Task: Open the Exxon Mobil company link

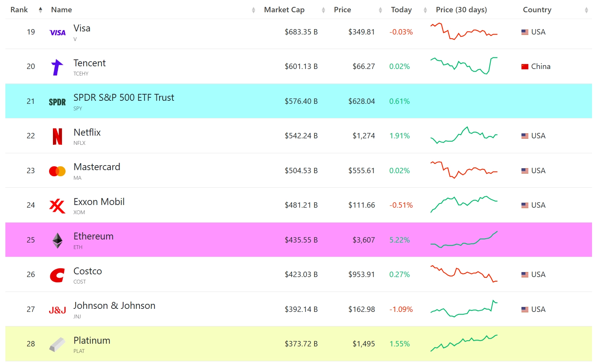Action: click(x=99, y=202)
